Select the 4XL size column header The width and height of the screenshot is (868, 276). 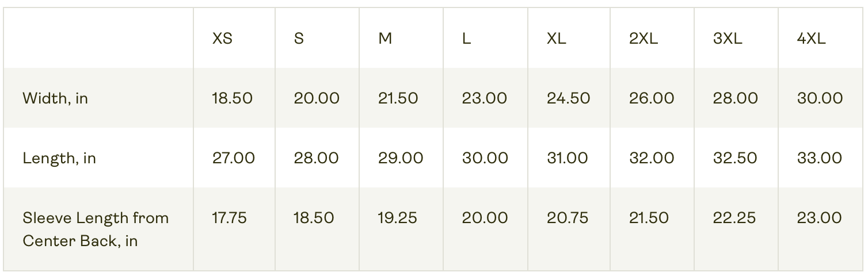click(812, 39)
